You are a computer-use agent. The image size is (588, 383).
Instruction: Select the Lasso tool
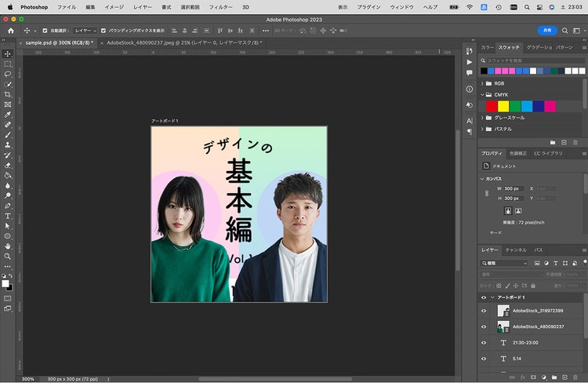coord(8,75)
